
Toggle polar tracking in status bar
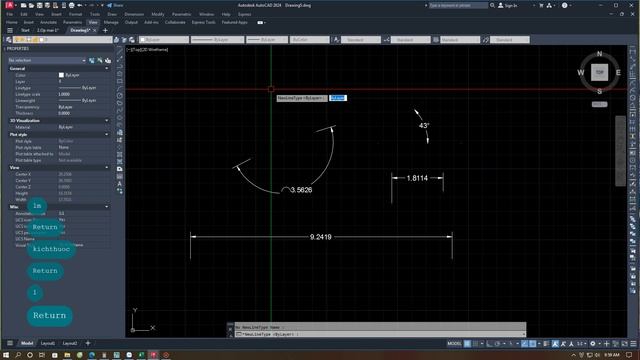497,344
